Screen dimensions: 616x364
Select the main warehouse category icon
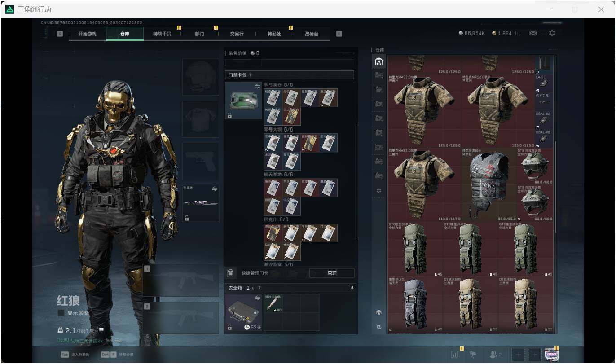pos(379,61)
